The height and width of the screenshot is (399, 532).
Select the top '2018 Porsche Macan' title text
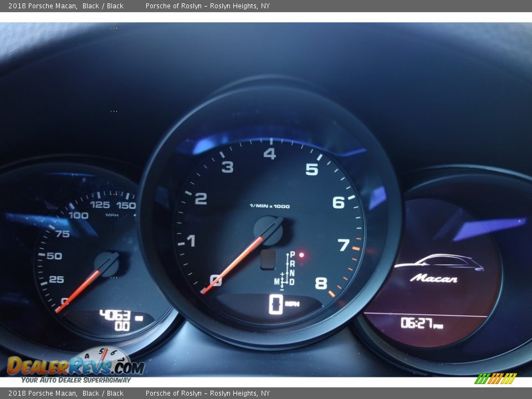click(42, 6)
